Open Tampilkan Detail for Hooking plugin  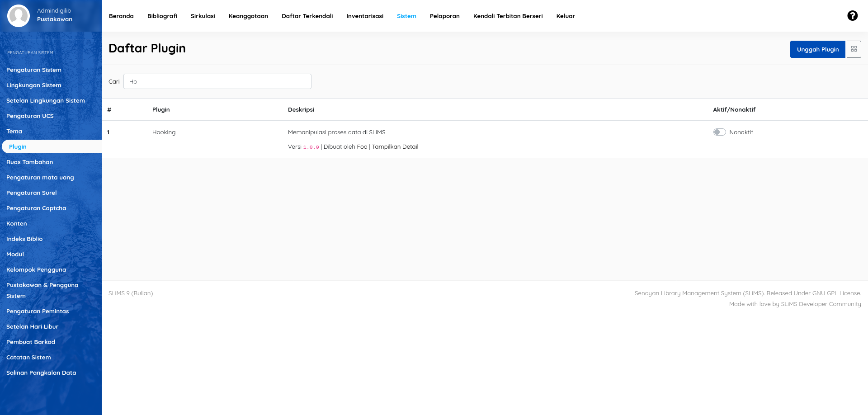395,146
